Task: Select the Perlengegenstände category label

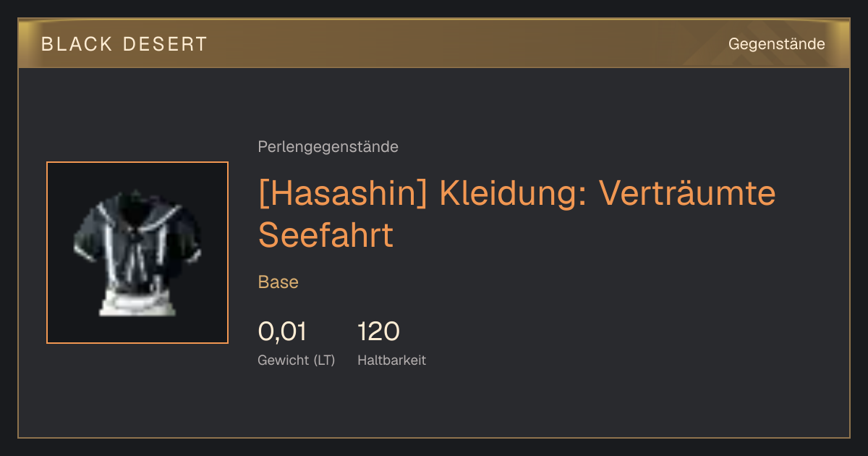Action: (x=328, y=147)
